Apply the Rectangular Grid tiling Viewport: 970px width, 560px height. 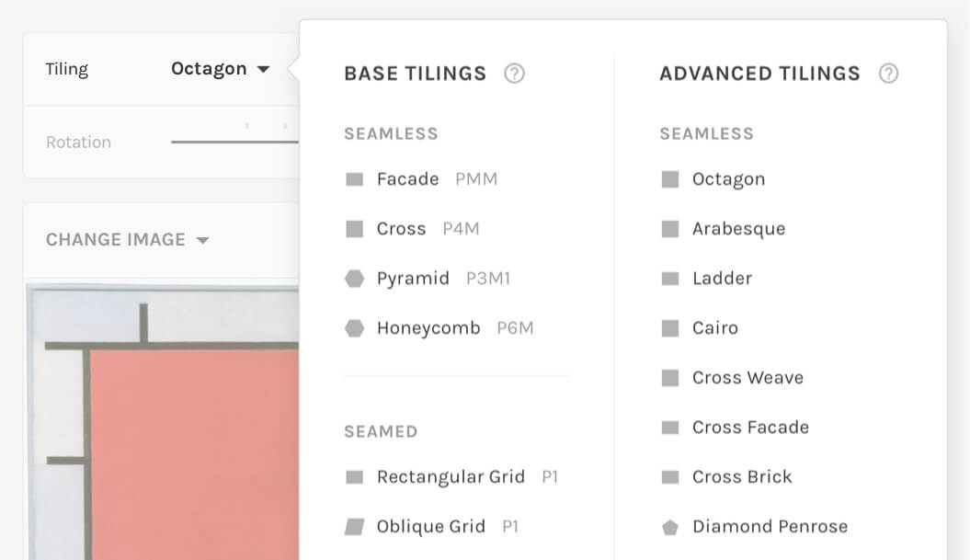451,476
